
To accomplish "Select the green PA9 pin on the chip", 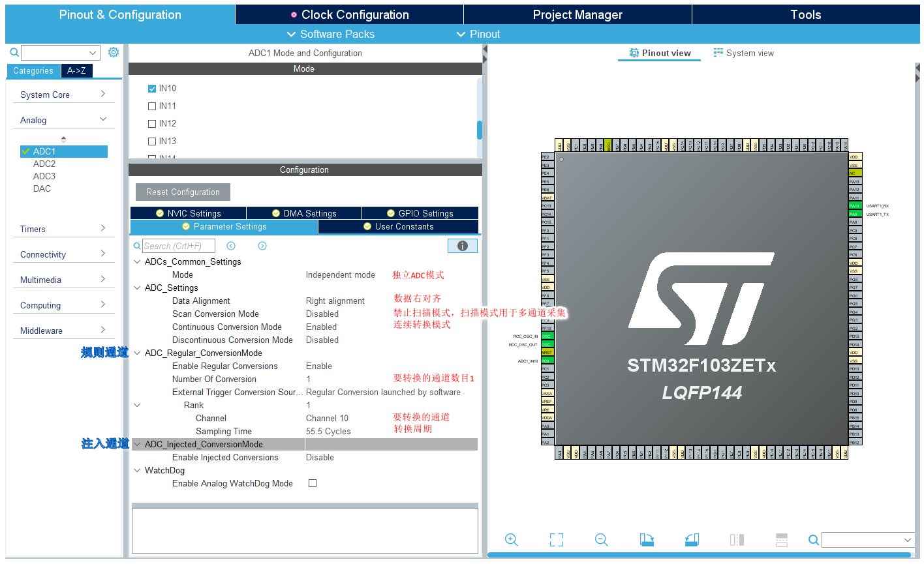I will [855, 214].
